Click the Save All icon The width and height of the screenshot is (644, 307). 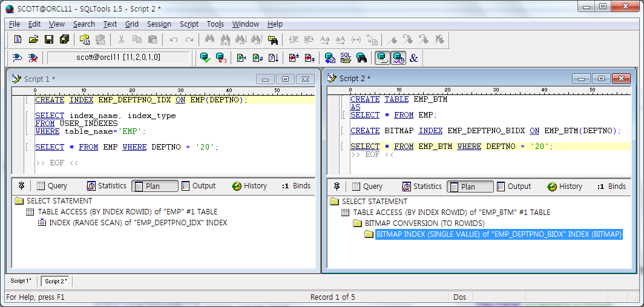tap(64, 39)
